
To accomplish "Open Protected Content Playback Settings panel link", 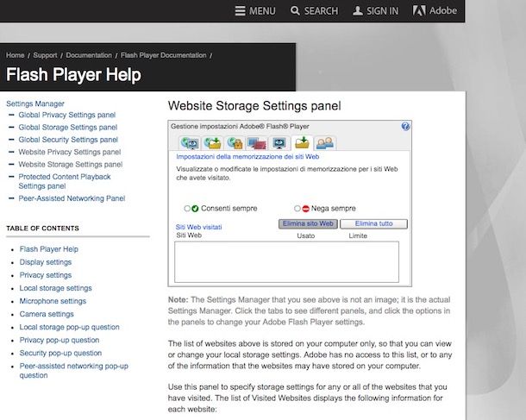I will click(65, 181).
